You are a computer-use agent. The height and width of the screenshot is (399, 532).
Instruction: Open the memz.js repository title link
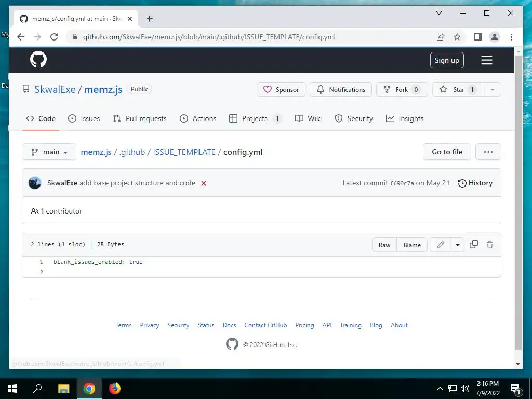[103, 89]
